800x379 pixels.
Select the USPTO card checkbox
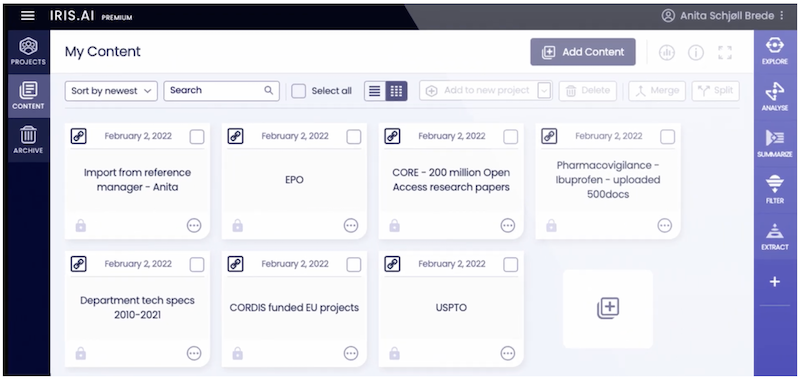510,264
